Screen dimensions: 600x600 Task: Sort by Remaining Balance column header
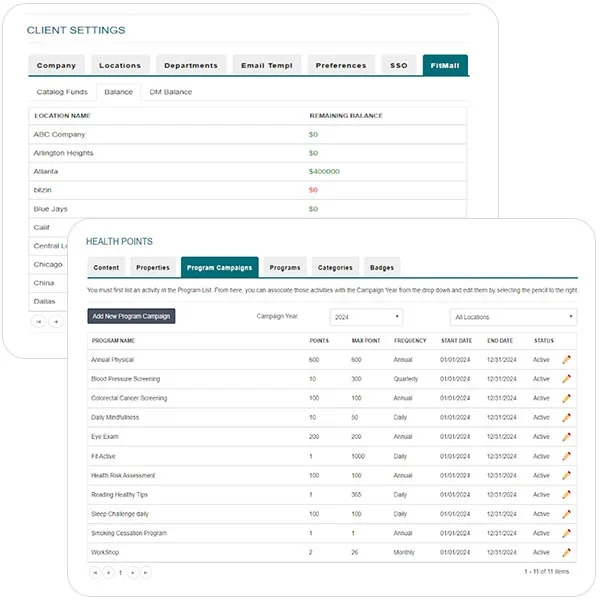346,116
